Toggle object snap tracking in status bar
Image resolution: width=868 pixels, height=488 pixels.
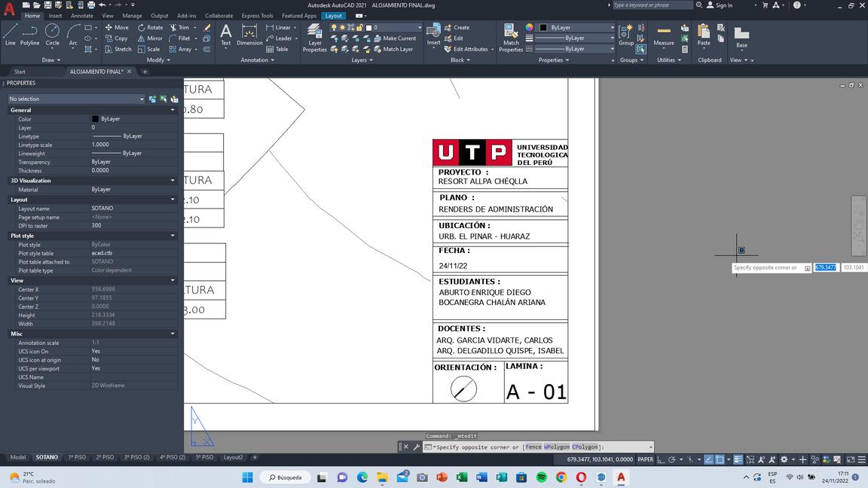pyautogui.click(x=708, y=459)
